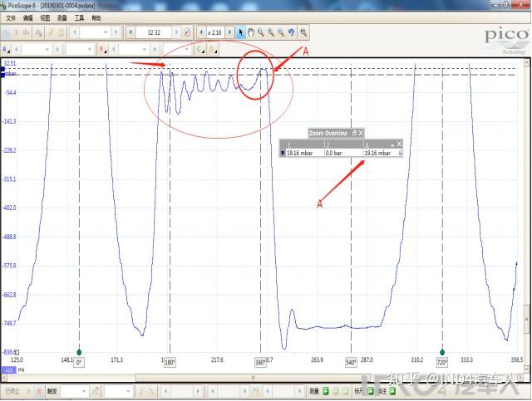Click the 360° rotation marker label
The width and height of the screenshot is (532, 401).
[260, 363]
